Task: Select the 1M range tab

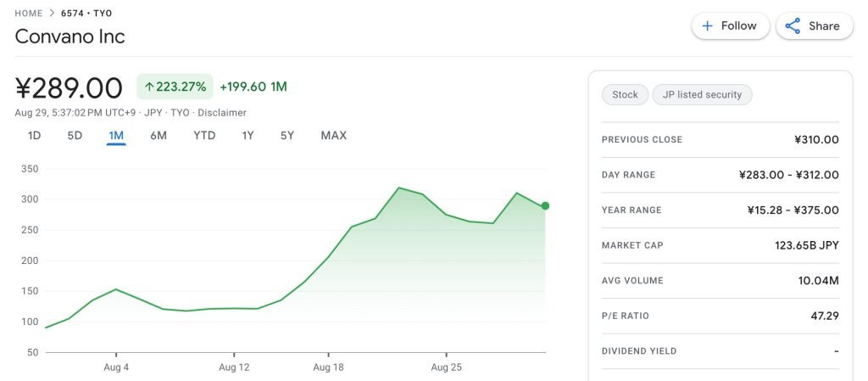Action: [116, 136]
